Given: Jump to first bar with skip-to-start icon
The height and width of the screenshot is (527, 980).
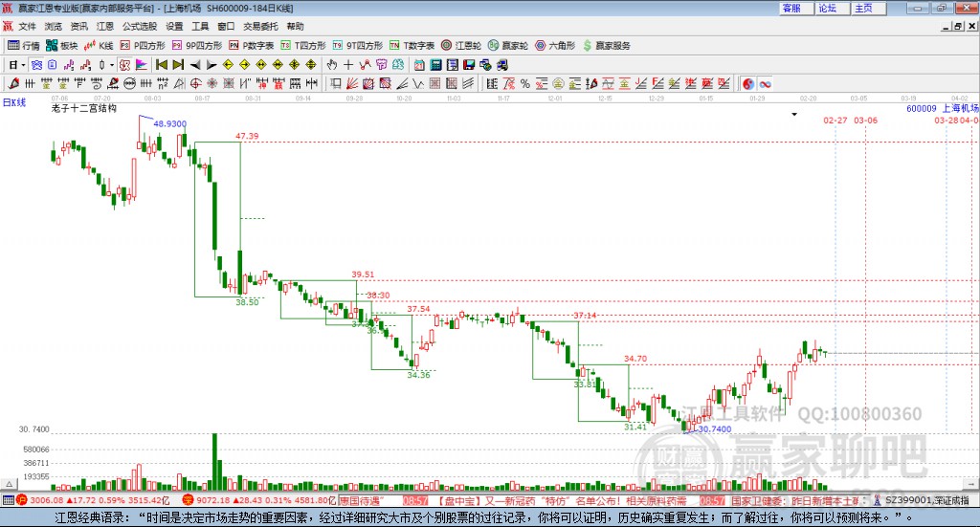Looking at the screenshot, I should pyautogui.click(x=161, y=65).
